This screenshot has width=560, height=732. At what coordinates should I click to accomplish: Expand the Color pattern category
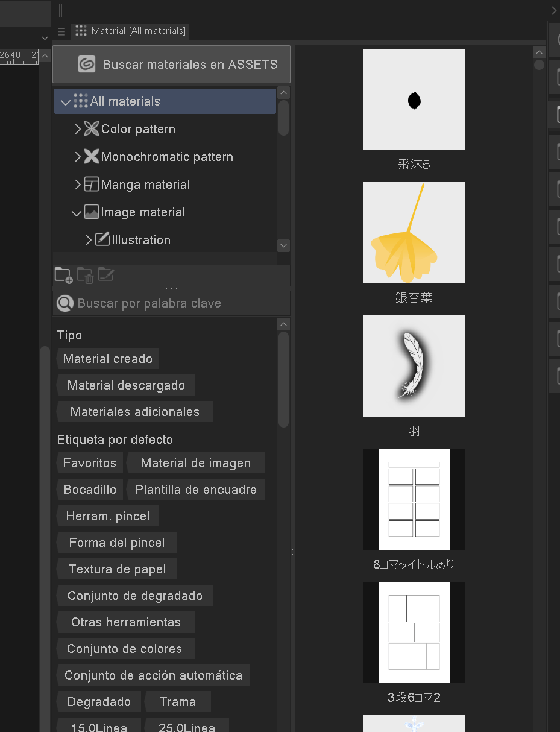(78, 129)
